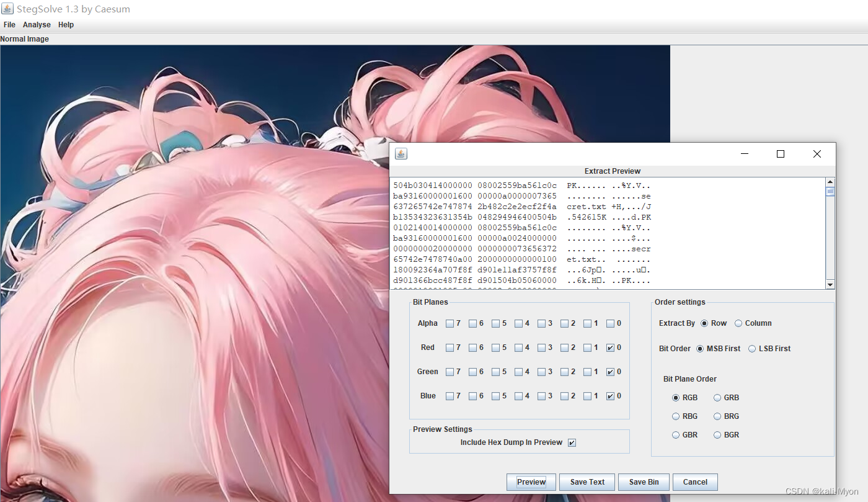The image size is (868, 502).
Task: Select Extract By Column option
Action: (x=738, y=323)
